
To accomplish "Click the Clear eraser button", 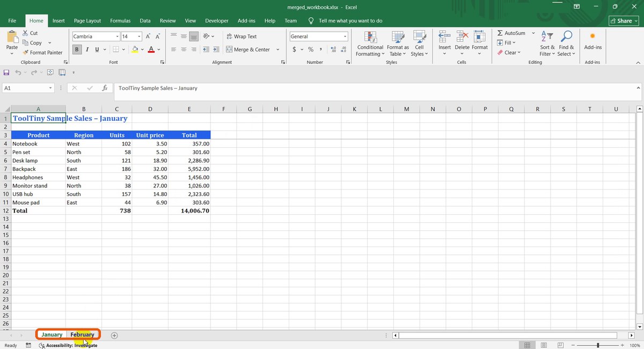I will tap(509, 53).
